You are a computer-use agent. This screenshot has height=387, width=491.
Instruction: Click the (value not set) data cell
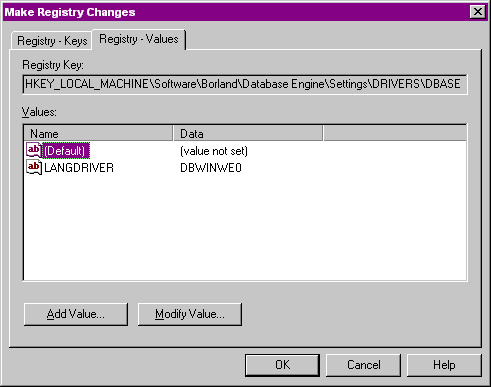(214, 151)
